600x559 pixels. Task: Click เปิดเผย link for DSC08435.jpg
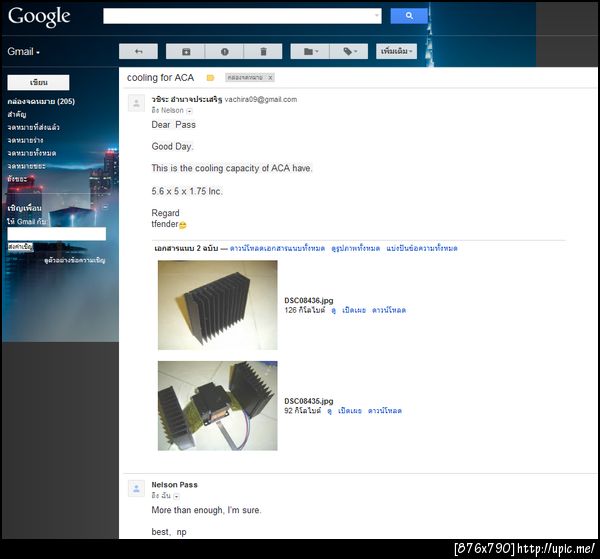point(350,411)
